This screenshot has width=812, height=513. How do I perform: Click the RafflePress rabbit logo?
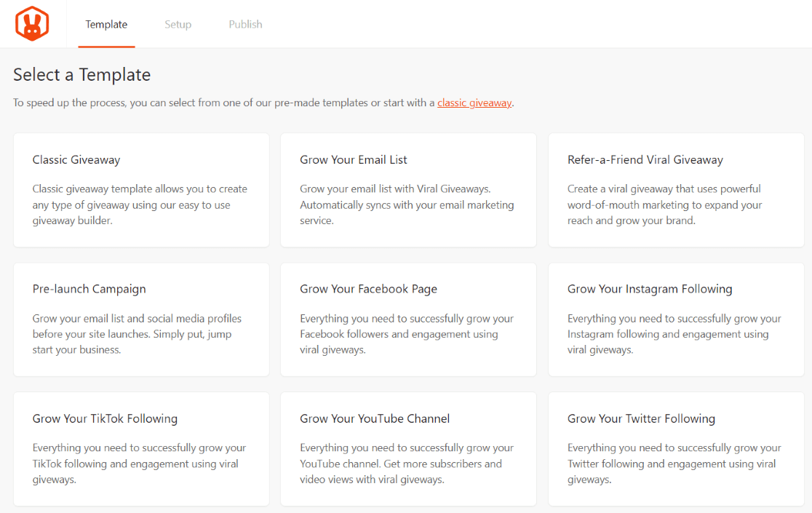click(32, 24)
